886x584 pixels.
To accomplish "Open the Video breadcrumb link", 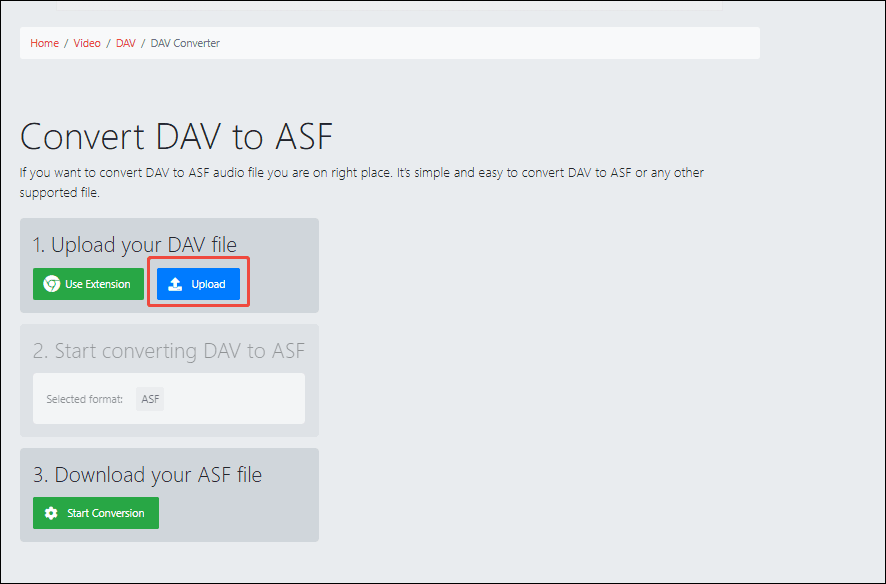I will tap(87, 43).
